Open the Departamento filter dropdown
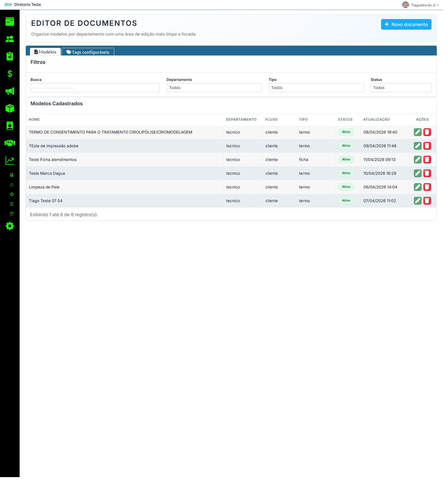The image size is (448, 504). (214, 87)
